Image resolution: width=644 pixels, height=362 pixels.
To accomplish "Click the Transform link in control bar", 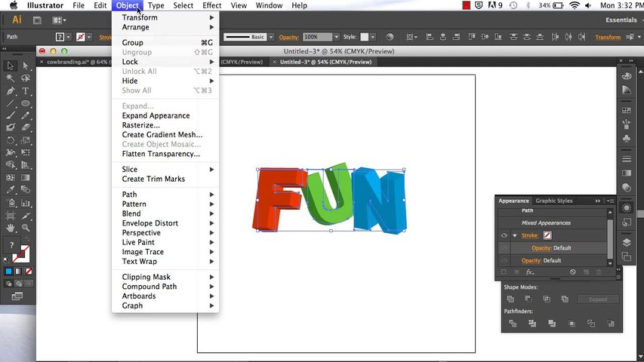I will [x=608, y=37].
